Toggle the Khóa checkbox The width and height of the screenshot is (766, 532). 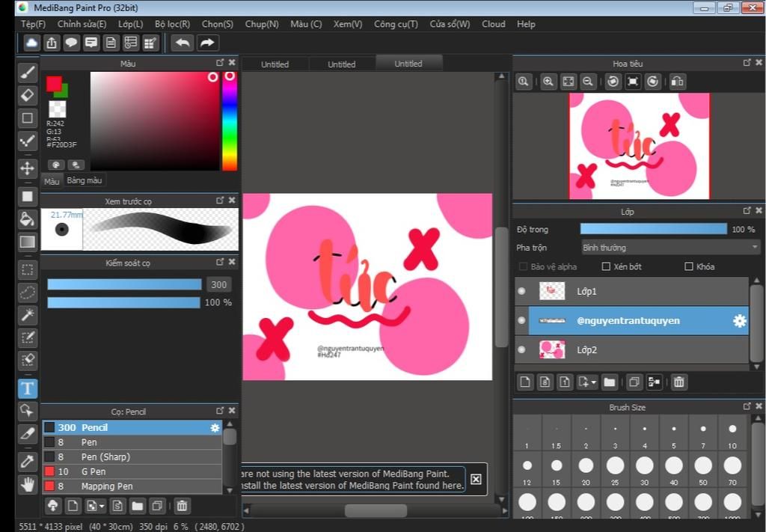point(689,266)
